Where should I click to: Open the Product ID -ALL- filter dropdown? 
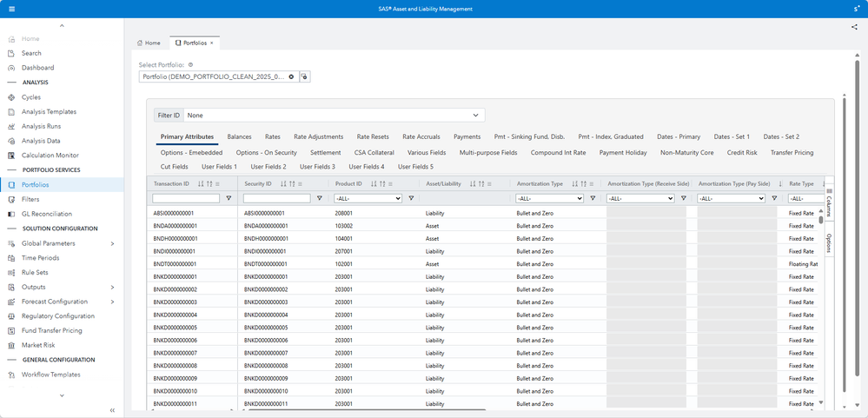pos(368,198)
